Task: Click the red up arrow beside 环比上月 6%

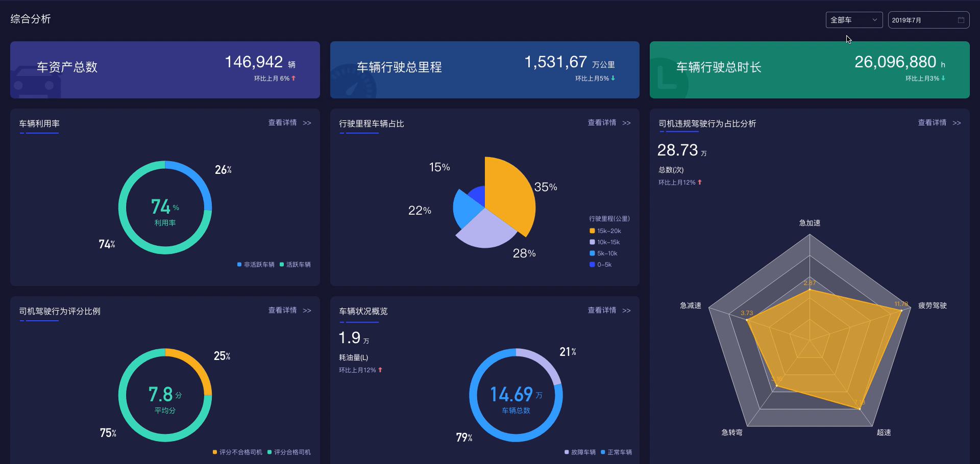Action: 293,78
